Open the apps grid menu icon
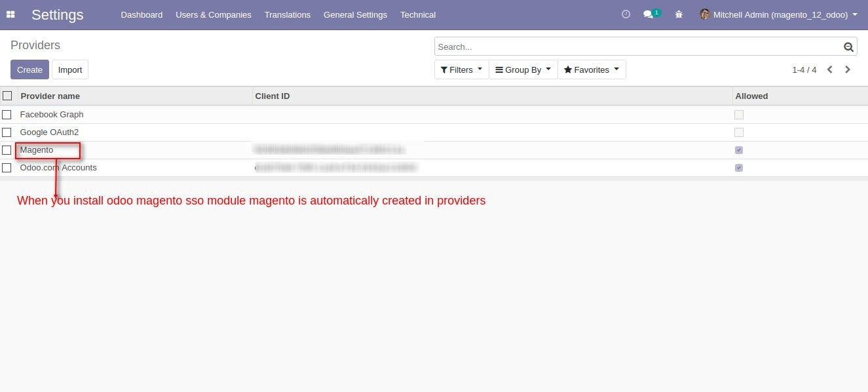This screenshot has width=868, height=392. [10, 14]
